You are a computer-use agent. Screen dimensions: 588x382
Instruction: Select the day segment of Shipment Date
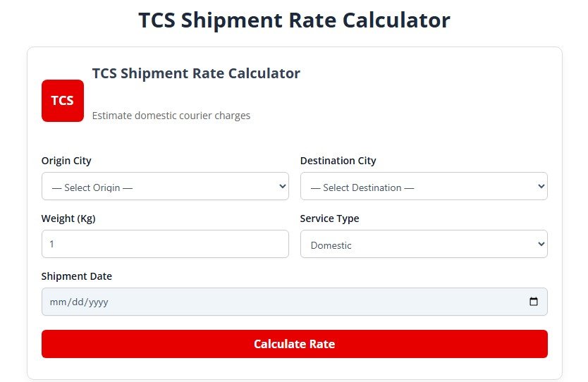pos(76,302)
